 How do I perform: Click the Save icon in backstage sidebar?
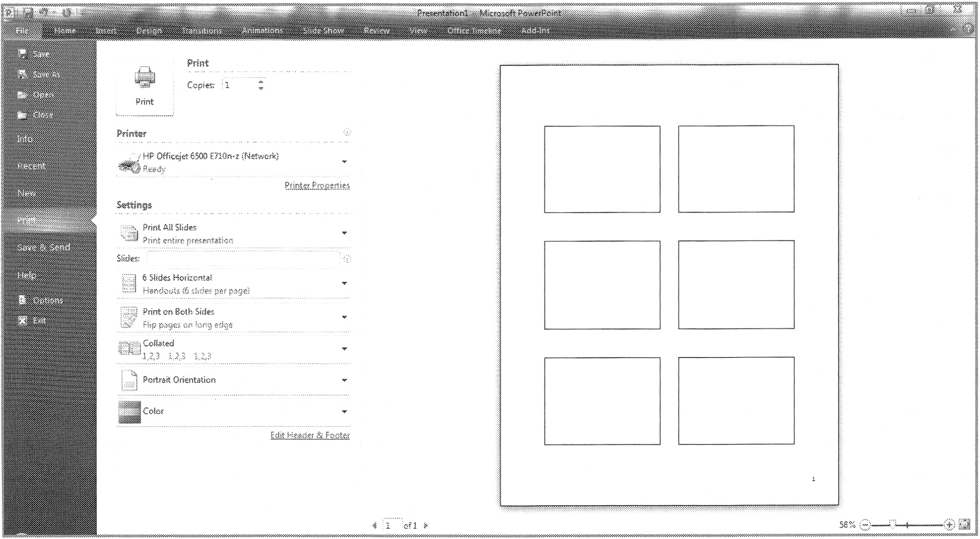(x=23, y=54)
